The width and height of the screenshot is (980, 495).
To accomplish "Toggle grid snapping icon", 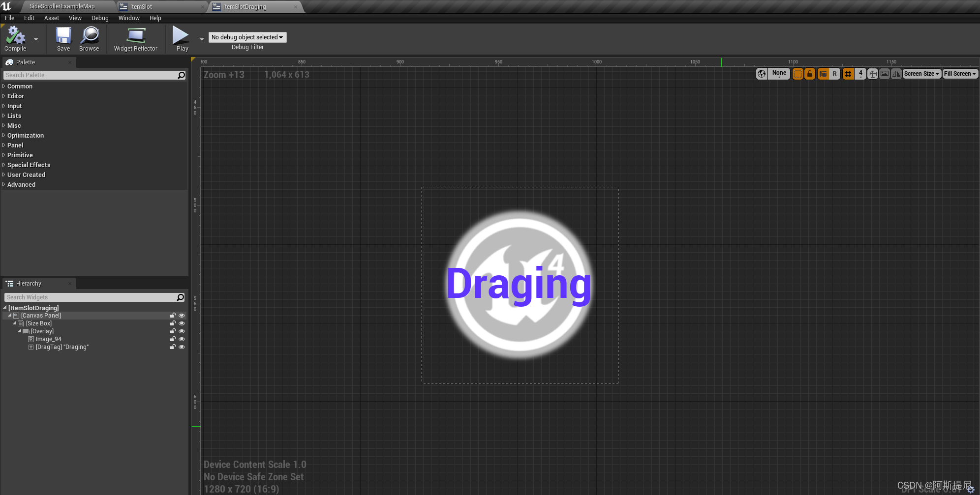I will coord(848,74).
